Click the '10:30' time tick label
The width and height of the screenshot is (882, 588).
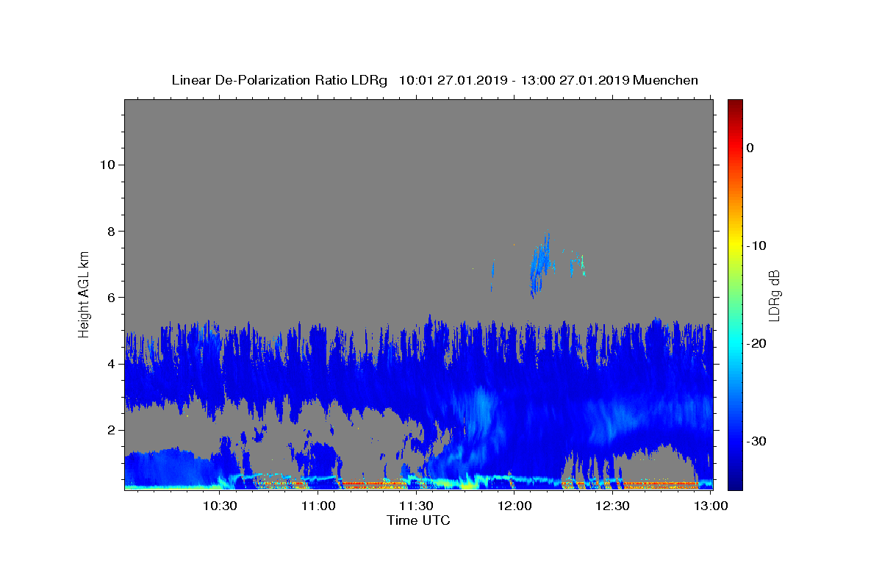coord(220,506)
